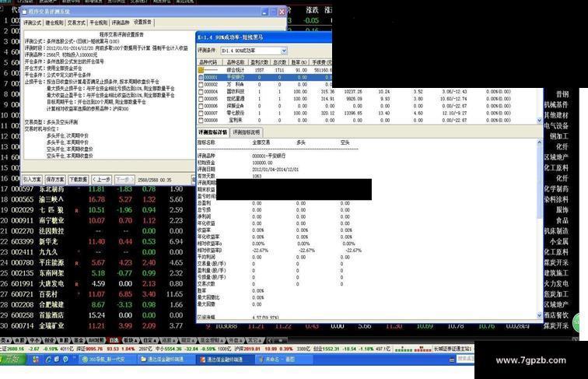Switch to the 未命名 - 画图 taskbar window
588x379 pixels.
283,360
